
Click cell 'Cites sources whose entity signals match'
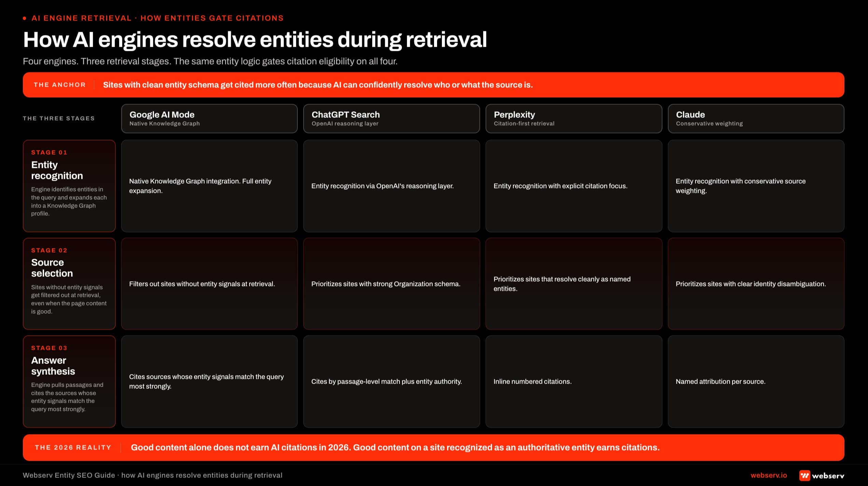point(209,382)
